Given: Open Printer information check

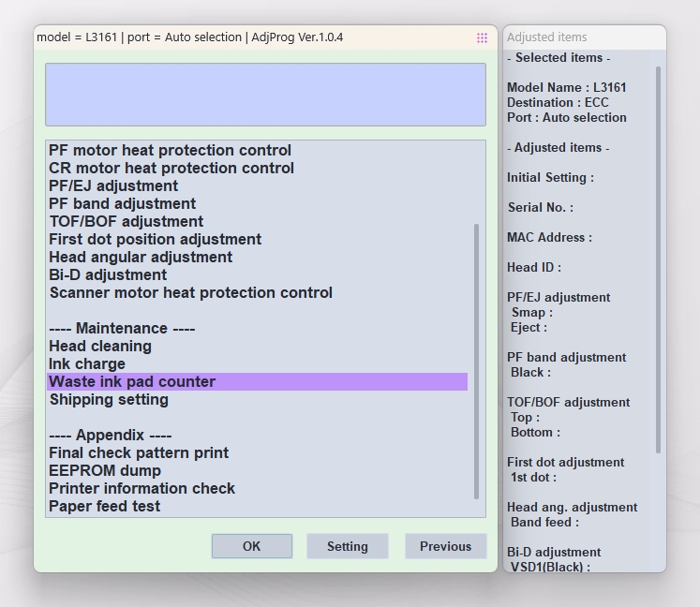Looking at the screenshot, I should (142, 488).
